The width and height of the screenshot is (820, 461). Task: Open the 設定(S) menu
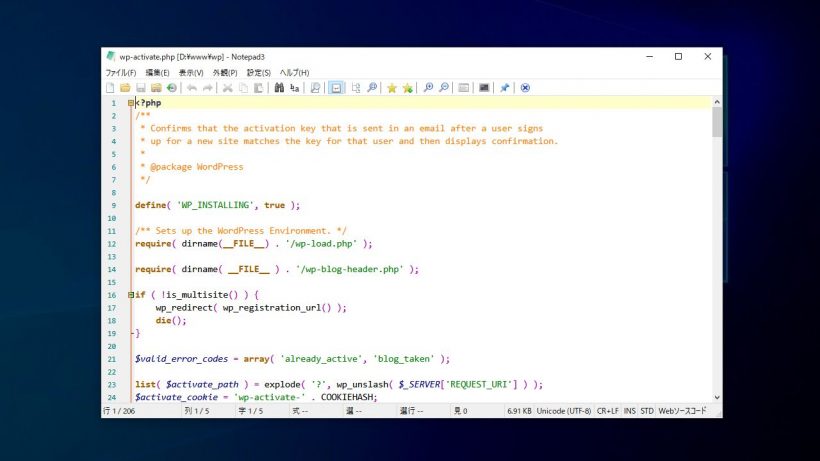coord(259,73)
